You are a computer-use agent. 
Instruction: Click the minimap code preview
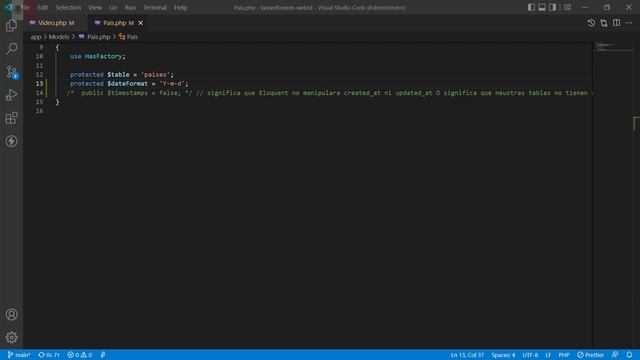[613, 47]
